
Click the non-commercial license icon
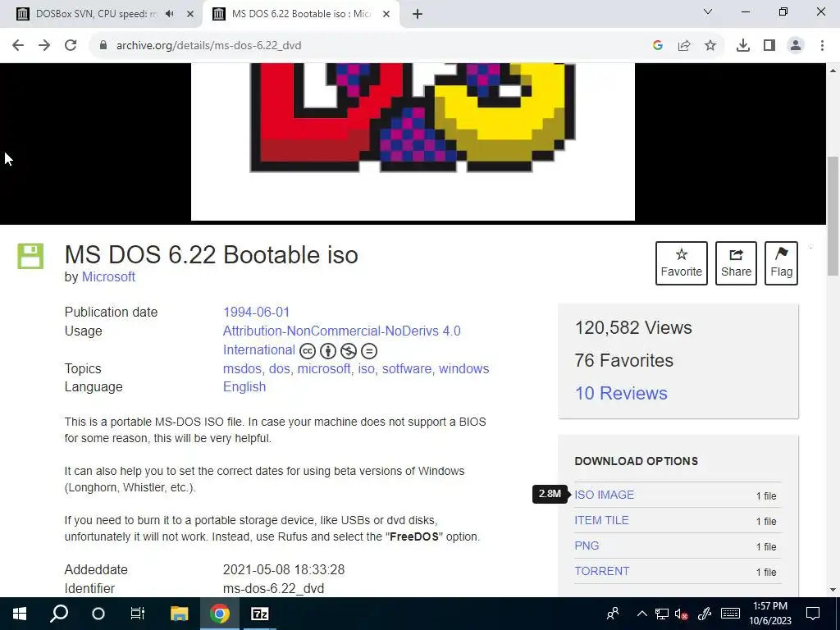point(348,351)
